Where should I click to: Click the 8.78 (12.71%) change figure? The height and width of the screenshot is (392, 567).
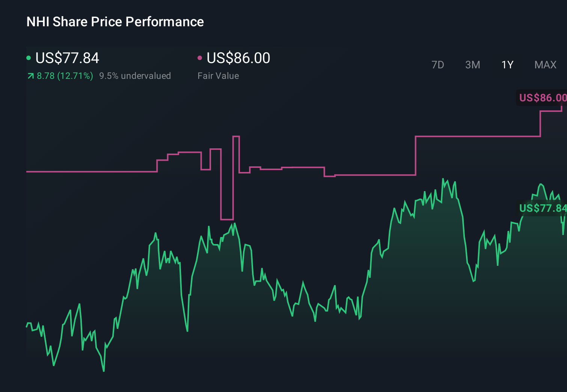[65, 76]
